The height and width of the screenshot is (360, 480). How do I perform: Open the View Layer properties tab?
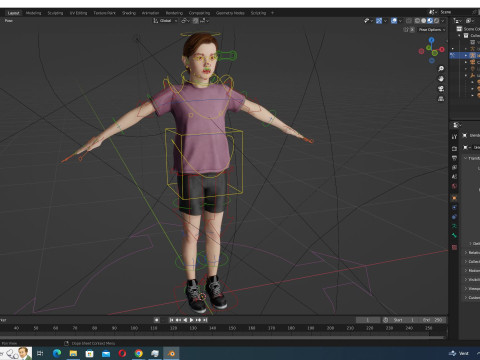click(454, 167)
